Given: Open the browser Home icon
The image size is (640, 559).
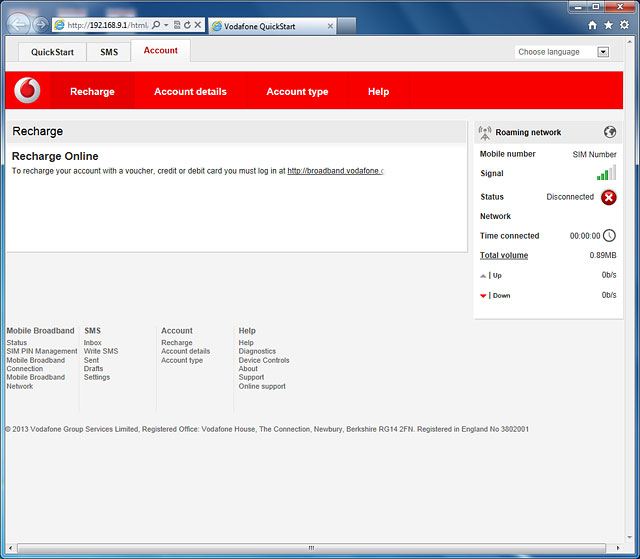Looking at the screenshot, I should (592, 25).
